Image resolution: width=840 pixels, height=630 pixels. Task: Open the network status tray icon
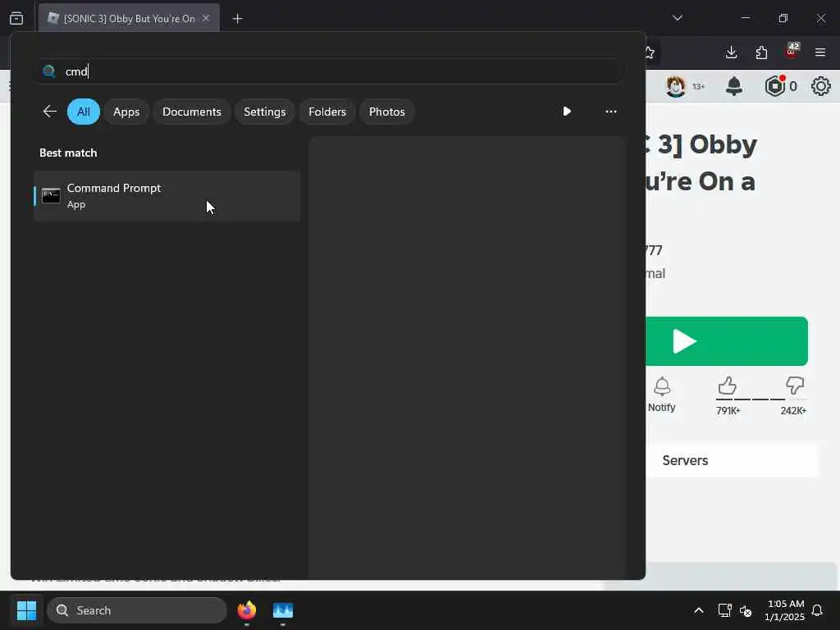(724, 610)
